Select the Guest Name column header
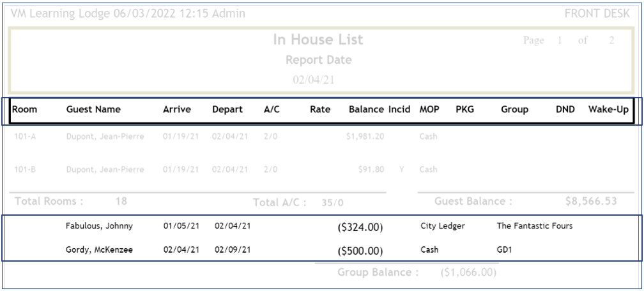The width and height of the screenshot is (644, 291). [x=93, y=110]
